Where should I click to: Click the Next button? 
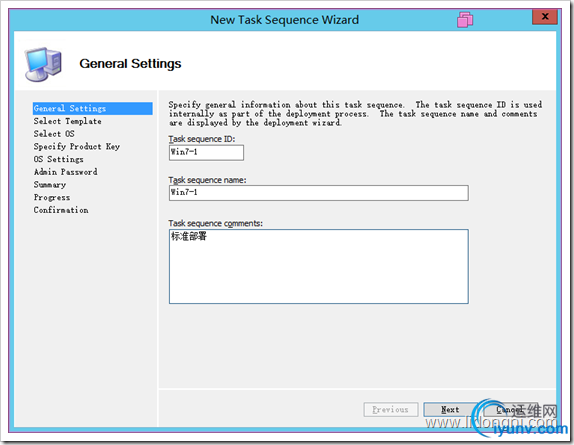tap(450, 410)
